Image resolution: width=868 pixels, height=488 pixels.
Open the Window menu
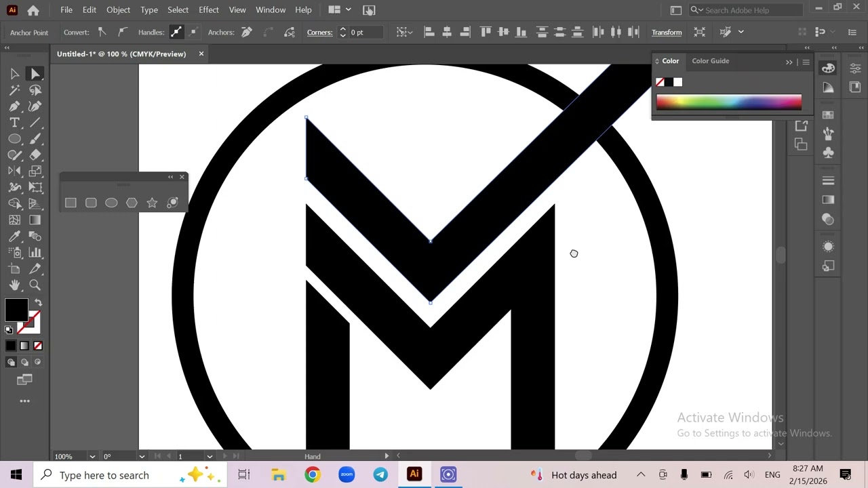(x=271, y=9)
